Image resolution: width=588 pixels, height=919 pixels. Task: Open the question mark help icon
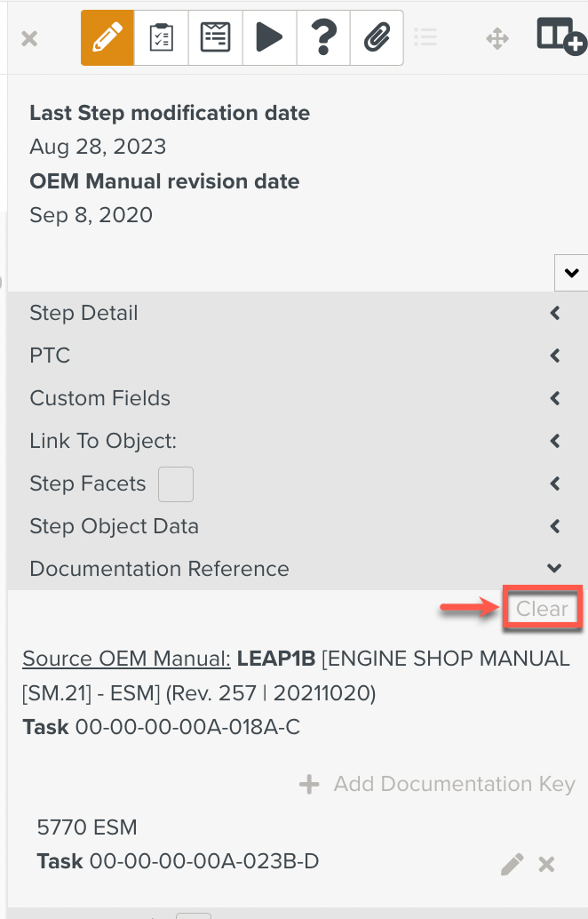(x=323, y=38)
